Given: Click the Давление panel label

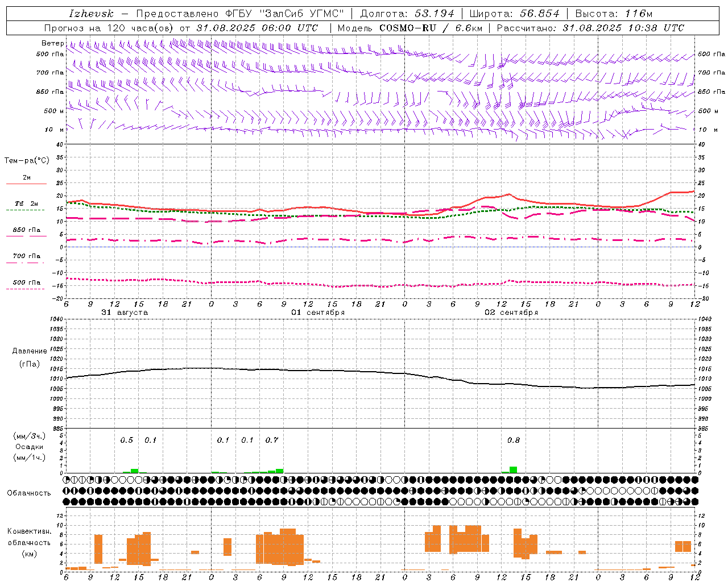Looking at the screenshot, I should 30,351.
